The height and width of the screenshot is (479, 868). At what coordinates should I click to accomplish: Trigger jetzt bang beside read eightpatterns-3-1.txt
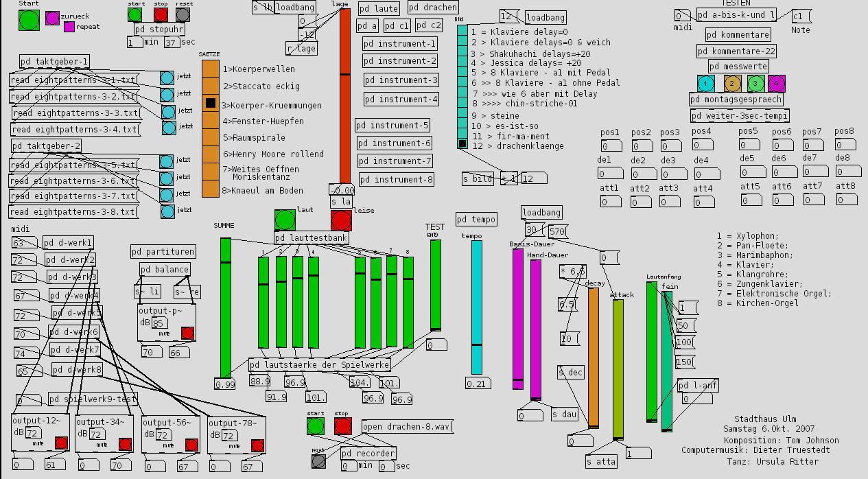(x=167, y=78)
